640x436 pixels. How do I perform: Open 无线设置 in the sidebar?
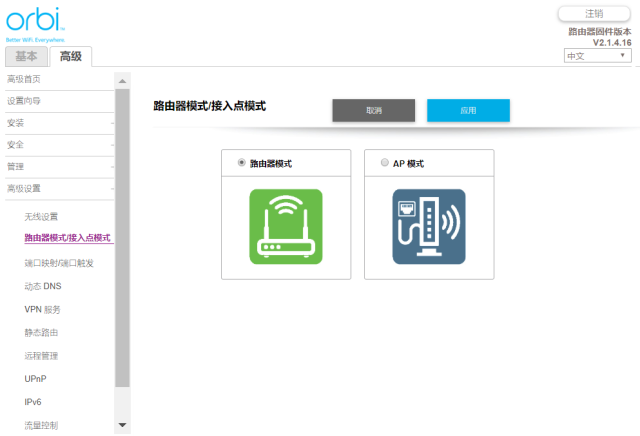point(41,216)
